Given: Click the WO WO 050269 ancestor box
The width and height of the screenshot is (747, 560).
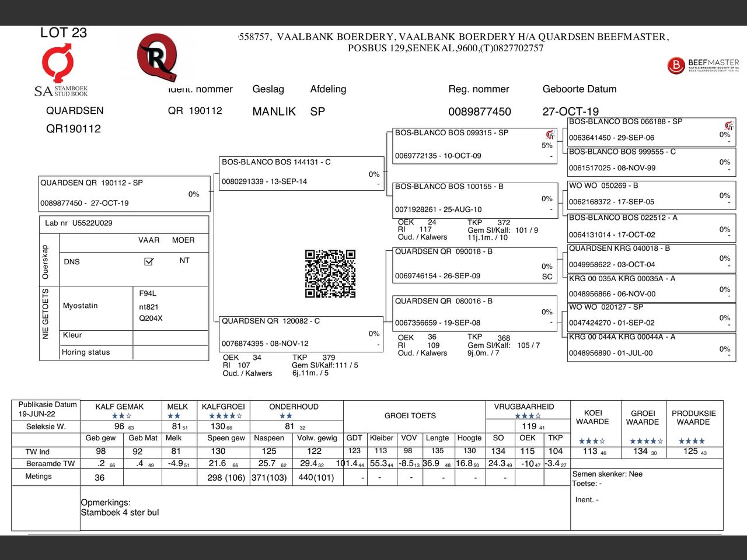Looking at the screenshot, I should (651, 194).
